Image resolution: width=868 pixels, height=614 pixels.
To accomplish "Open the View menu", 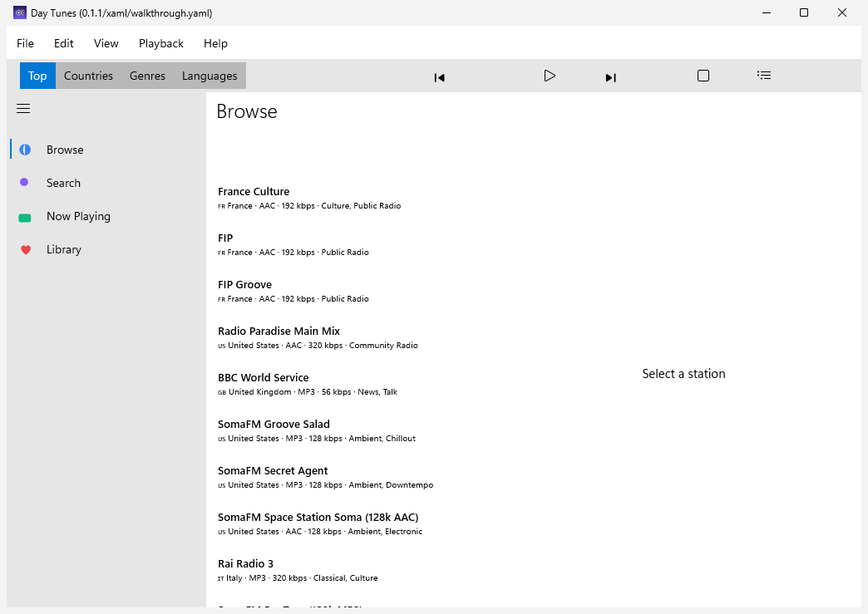I will 106,43.
